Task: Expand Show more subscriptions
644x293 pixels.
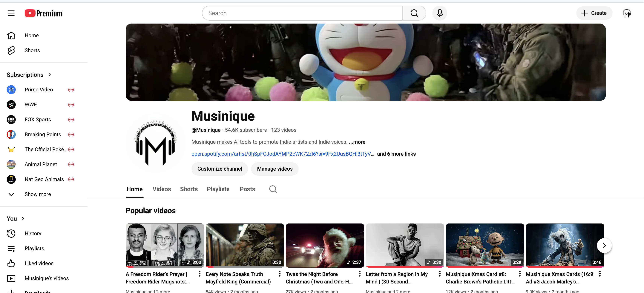Action: pos(38,194)
